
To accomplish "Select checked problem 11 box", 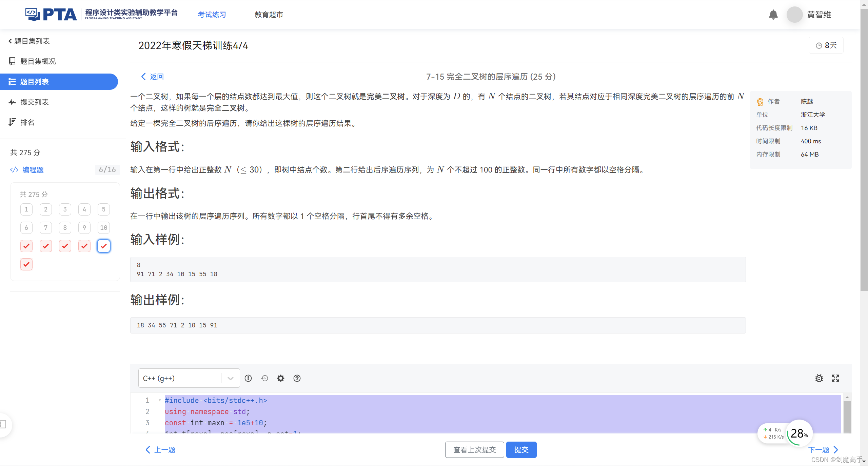I will 26,246.
